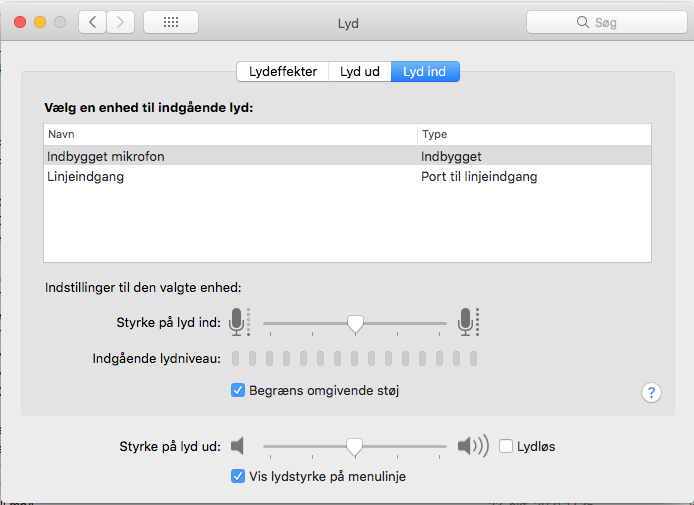Viewport: 694px width, 505px height.
Task: Click the Søg search field
Action: pos(604,22)
